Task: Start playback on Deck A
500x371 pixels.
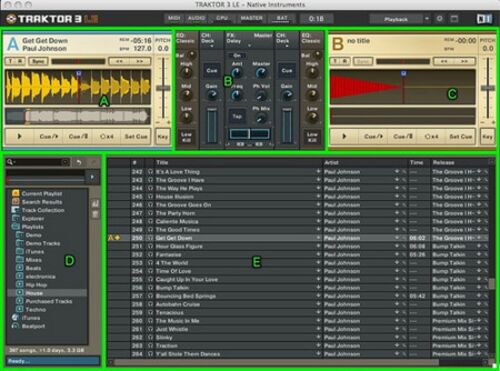Action: coord(19,136)
